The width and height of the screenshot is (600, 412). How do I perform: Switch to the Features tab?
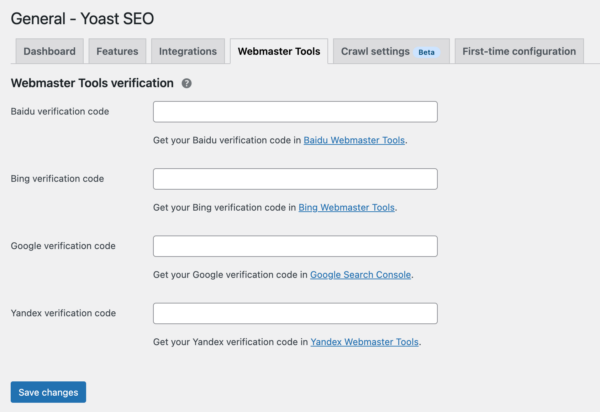(x=117, y=51)
